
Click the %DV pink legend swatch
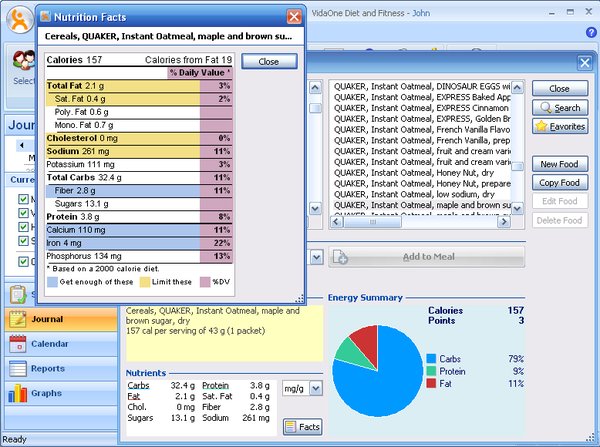[205, 282]
